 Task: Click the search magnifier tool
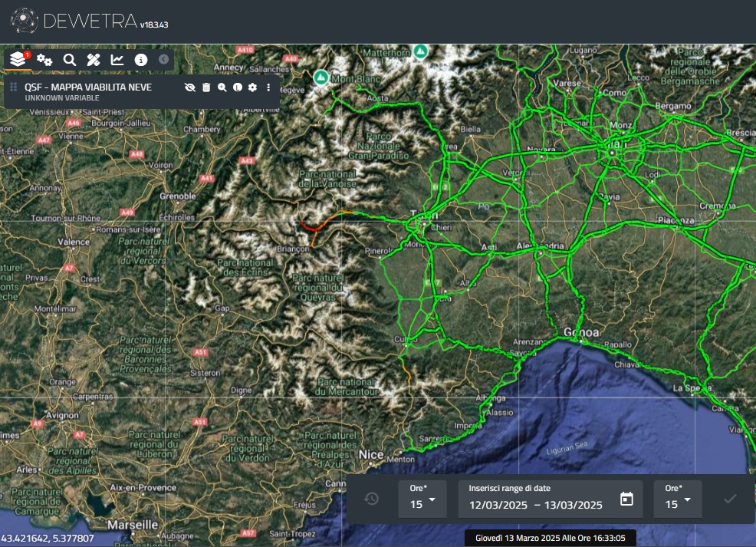pos(69,59)
